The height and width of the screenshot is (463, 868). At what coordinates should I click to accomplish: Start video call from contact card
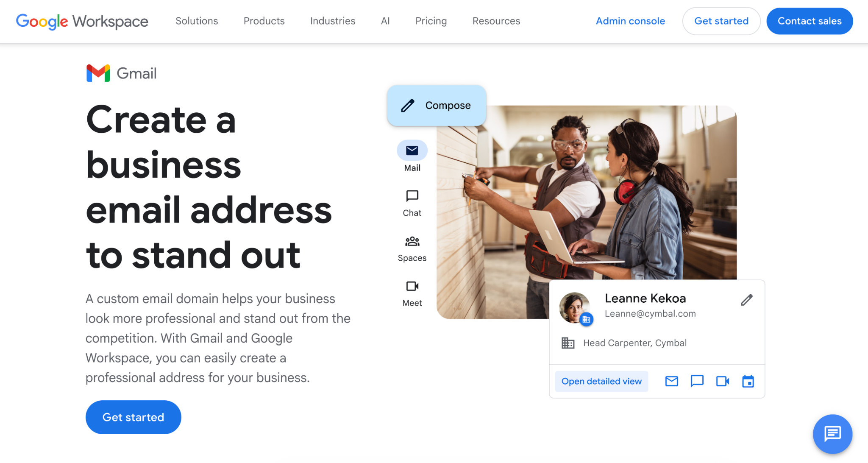(x=723, y=382)
